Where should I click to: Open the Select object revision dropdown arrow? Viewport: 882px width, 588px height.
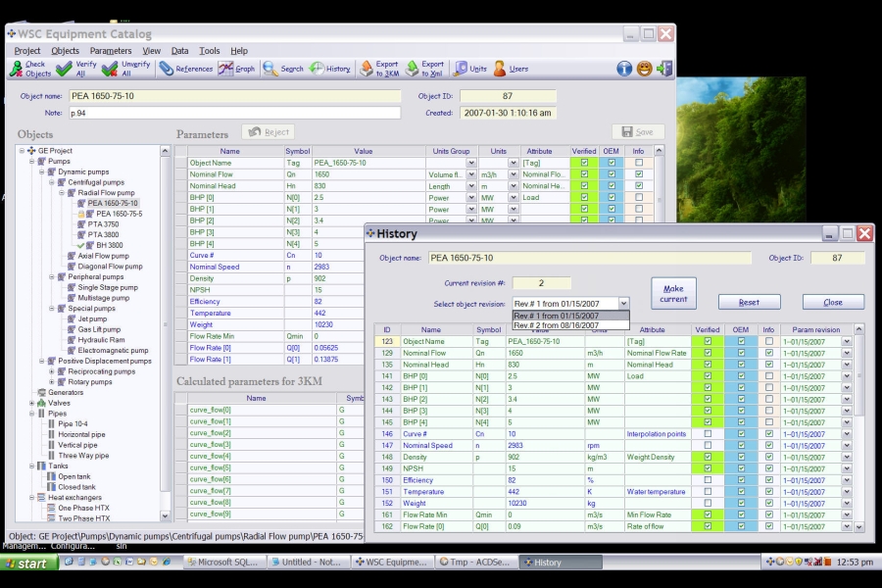point(623,304)
